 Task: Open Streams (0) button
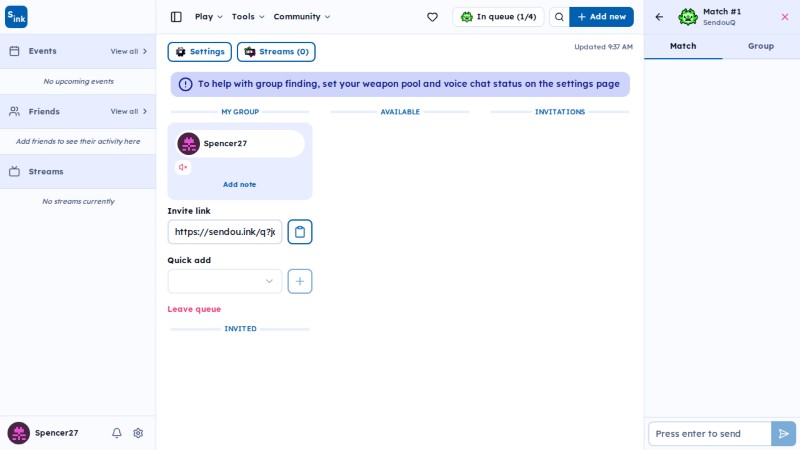[x=276, y=52]
